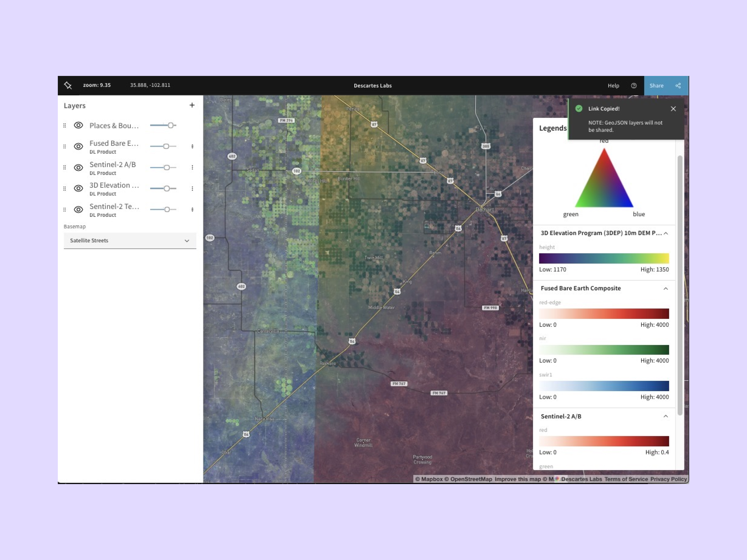
Task: Open the three-dot menu for 3D Elevation layer
Action: coord(193,188)
